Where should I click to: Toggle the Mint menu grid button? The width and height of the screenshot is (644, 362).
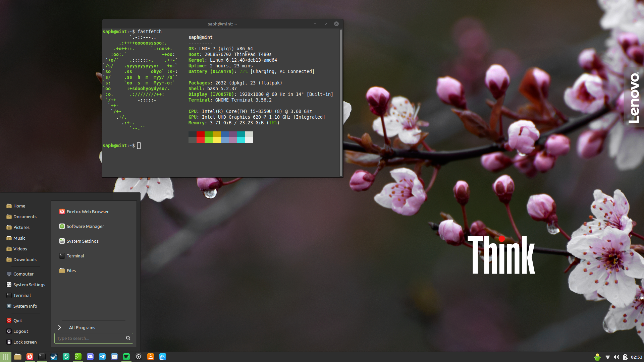(x=6, y=357)
